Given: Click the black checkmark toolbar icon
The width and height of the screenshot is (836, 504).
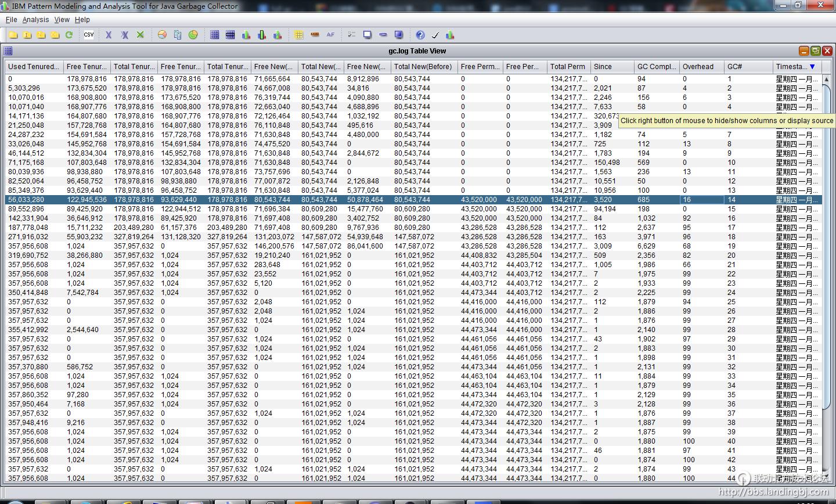Looking at the screenshot, I should 435,35.
